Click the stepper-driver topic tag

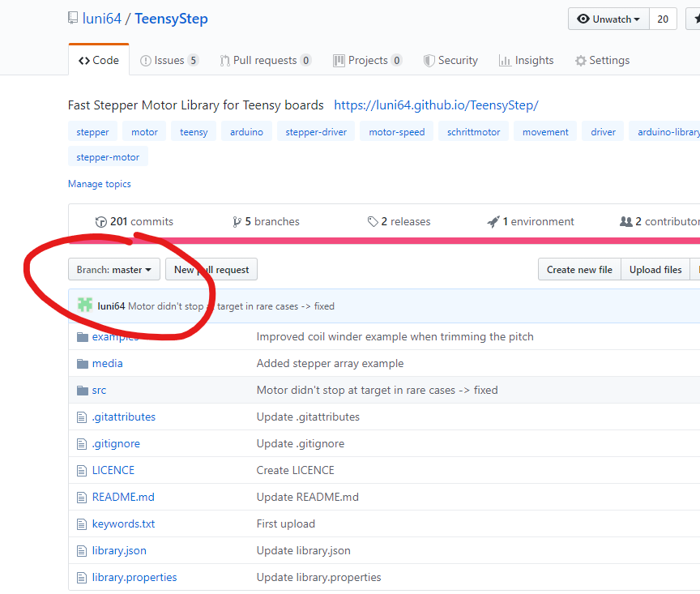[316, 132]
